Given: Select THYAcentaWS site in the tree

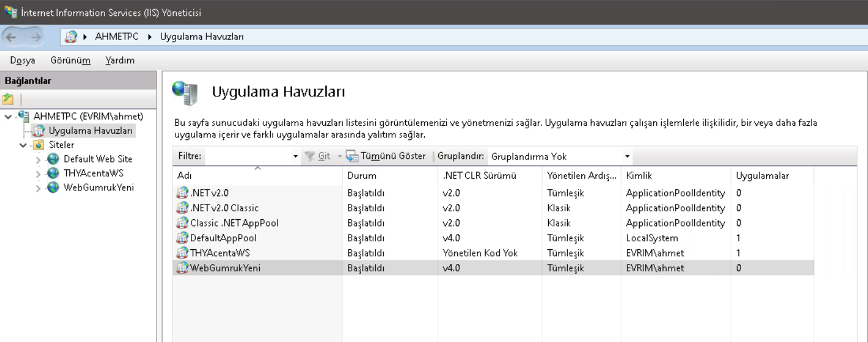Looking at the screenshot, I should pos(93,173).
